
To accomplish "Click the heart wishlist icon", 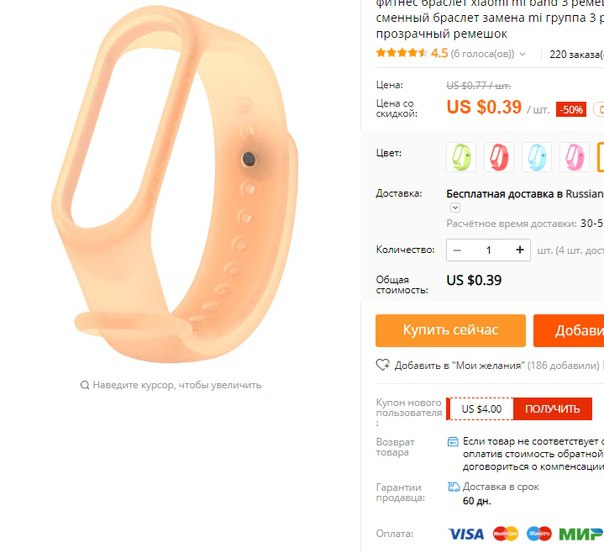I will coord(383,365).
